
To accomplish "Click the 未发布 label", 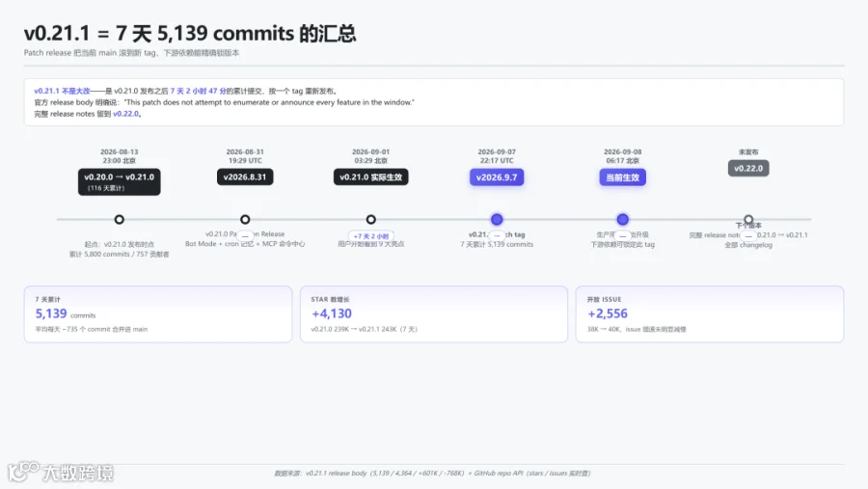I will click(748, 151).
